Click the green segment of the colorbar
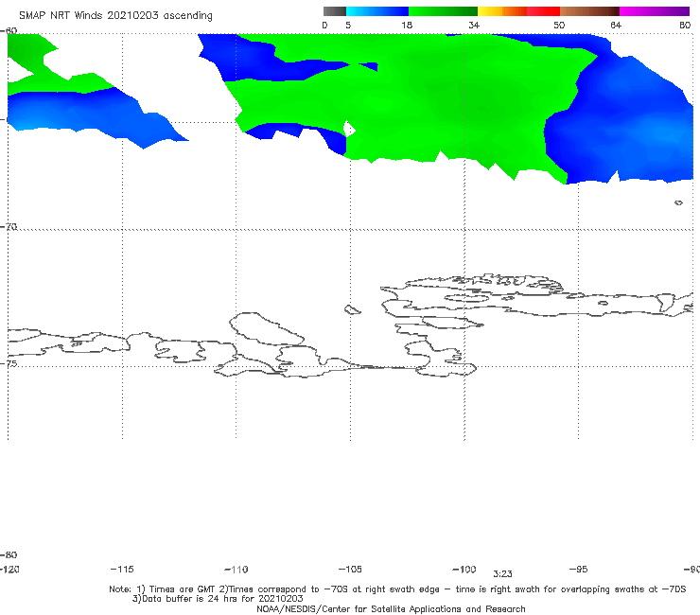This screenshot has height=615, width=700. (x=443, y=11)
